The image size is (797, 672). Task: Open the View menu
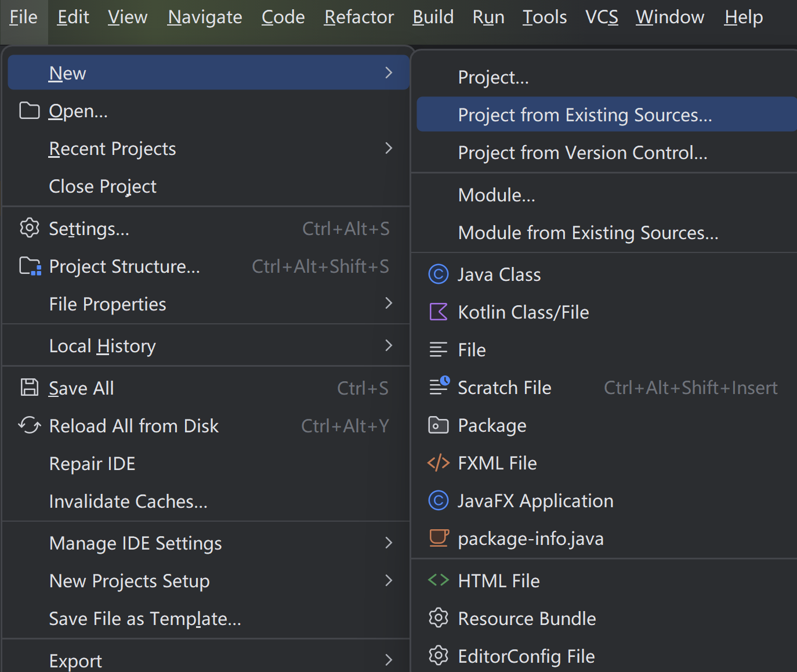pyautogui.click(x=128, y=17)
